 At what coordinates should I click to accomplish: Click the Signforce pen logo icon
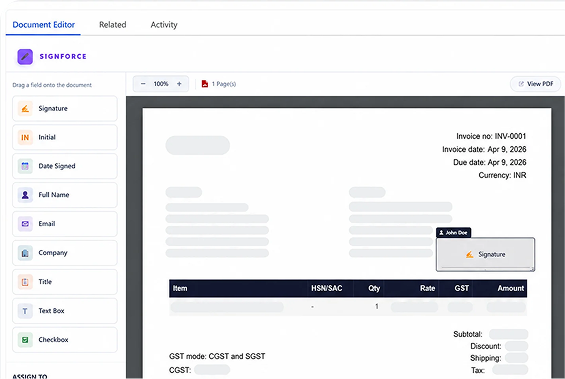pos(25,57)
